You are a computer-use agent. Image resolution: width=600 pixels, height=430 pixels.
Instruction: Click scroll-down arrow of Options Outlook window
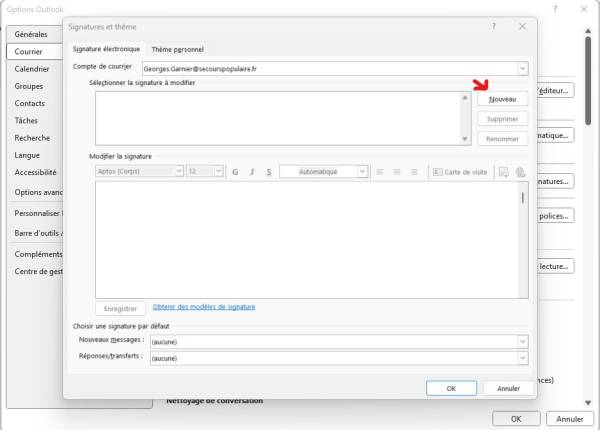(588, 402)
